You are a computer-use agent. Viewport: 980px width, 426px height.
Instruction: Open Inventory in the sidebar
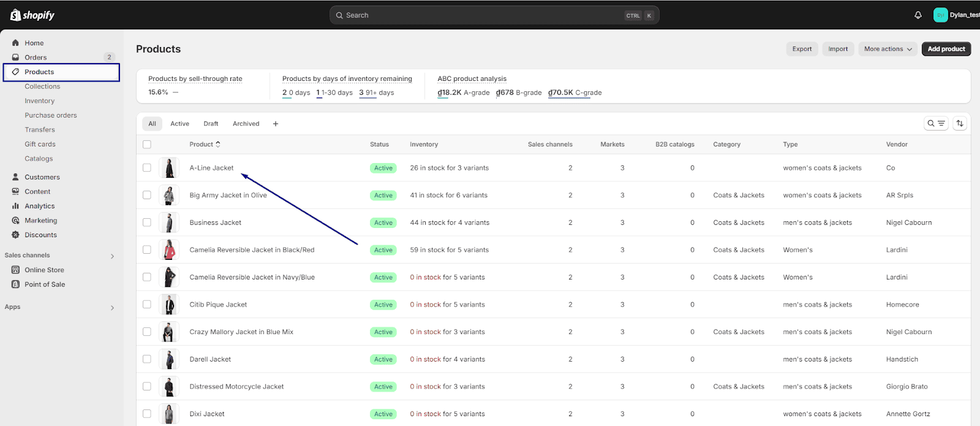click(x=40, y=101)
